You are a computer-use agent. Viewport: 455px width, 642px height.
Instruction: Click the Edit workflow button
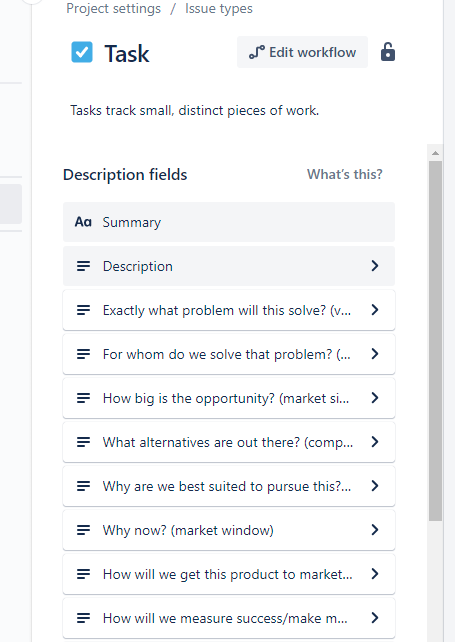[x=302, y=52]
